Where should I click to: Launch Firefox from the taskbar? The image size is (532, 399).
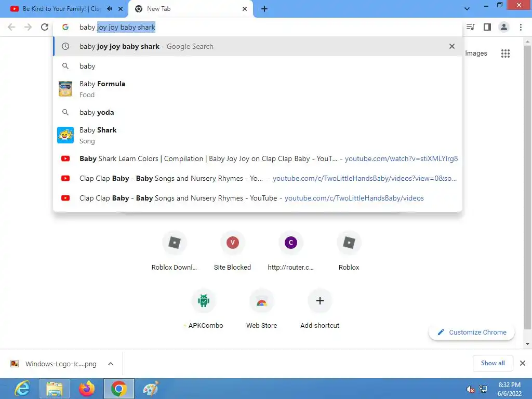(87, 389)
